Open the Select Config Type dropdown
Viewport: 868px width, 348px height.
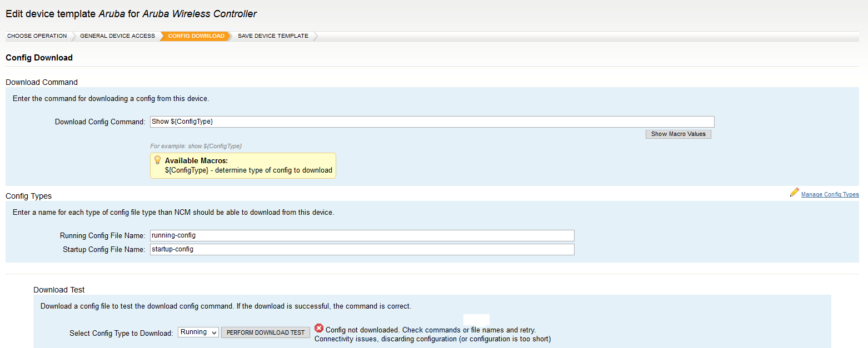point(198,332)
